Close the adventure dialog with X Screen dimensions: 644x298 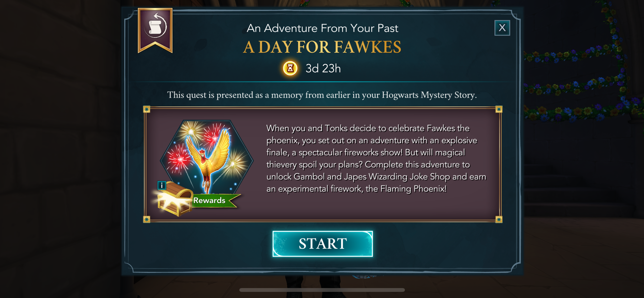coord(502,28)
